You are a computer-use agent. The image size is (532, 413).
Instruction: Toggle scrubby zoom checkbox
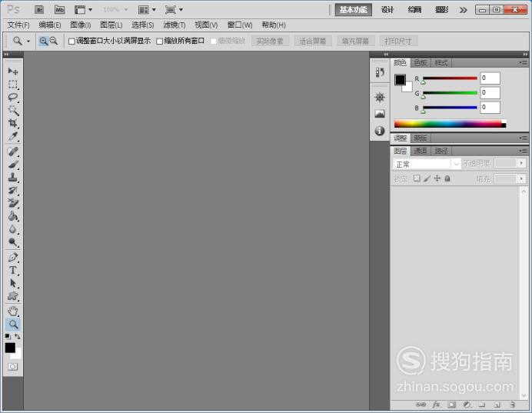[x=214, y=42]
